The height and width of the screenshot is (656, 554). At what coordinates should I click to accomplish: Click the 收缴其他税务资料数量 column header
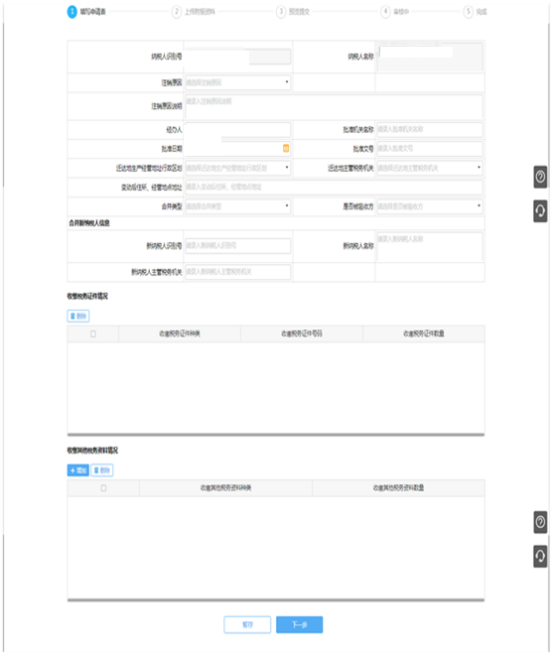(399, 488)
